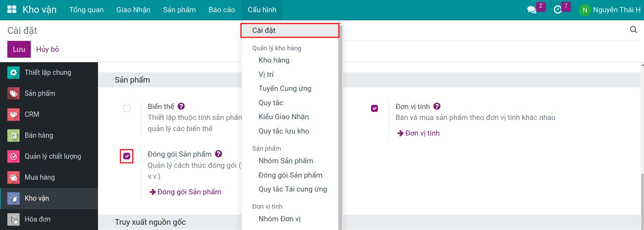Select Quản lý chất lượng settings tab
The width and height of the screenshot is (644, 230).
coord(49,157)
